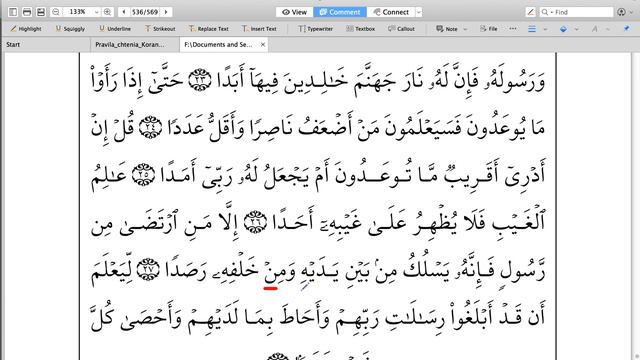Click the blue fill color swatch

coord(563,29)
